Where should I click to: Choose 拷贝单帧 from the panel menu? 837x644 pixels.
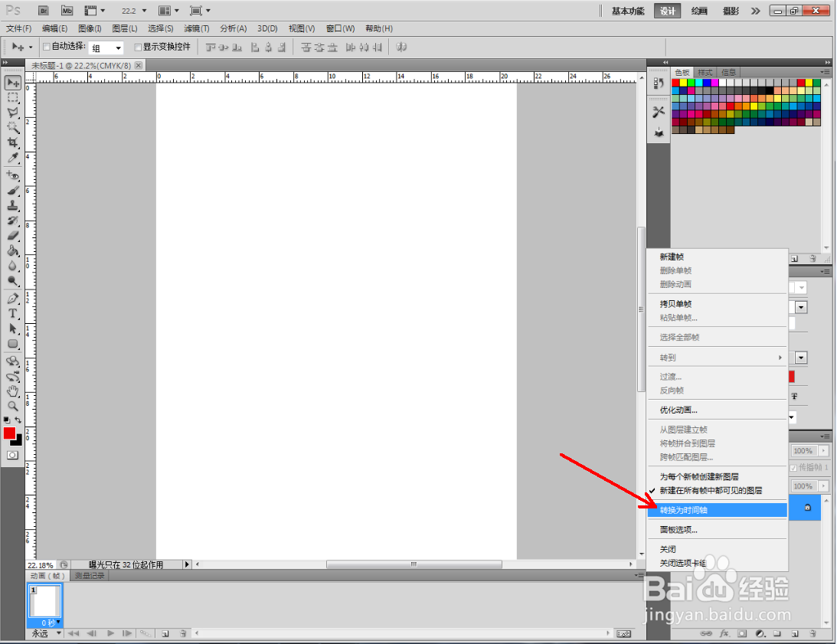click(x=718, y=303)
